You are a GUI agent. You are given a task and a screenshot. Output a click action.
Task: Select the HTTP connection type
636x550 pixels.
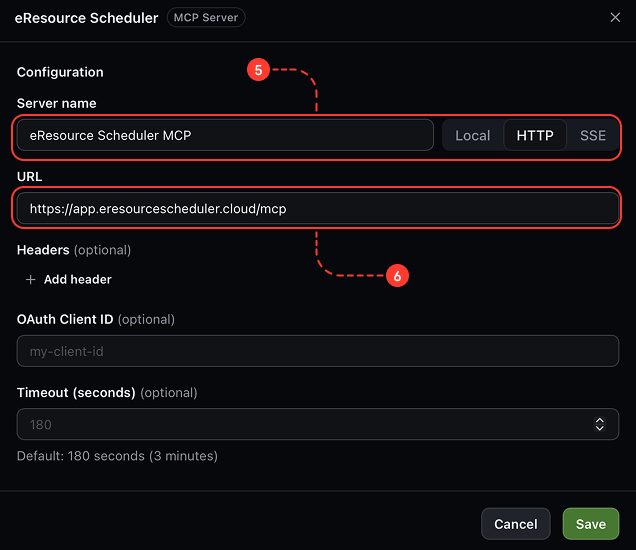pos(535,135)
